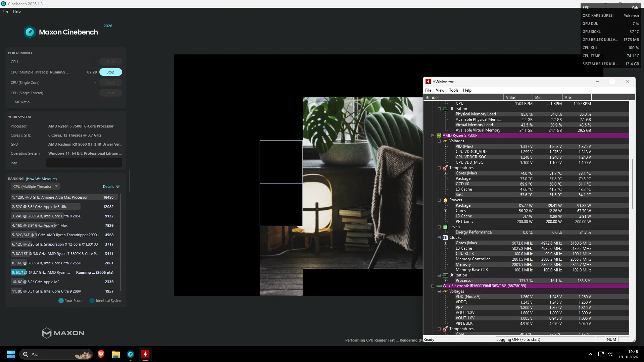644x362 pixels.
Task: Open File Explorer from taskbar
Action: [116, 354]
